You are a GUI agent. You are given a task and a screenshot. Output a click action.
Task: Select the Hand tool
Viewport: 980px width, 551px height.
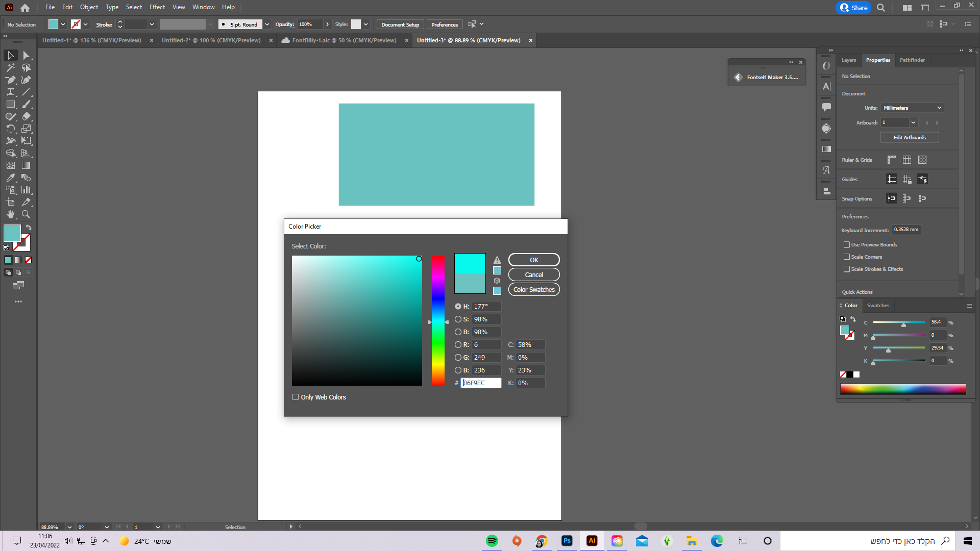(x=10, y=214)
